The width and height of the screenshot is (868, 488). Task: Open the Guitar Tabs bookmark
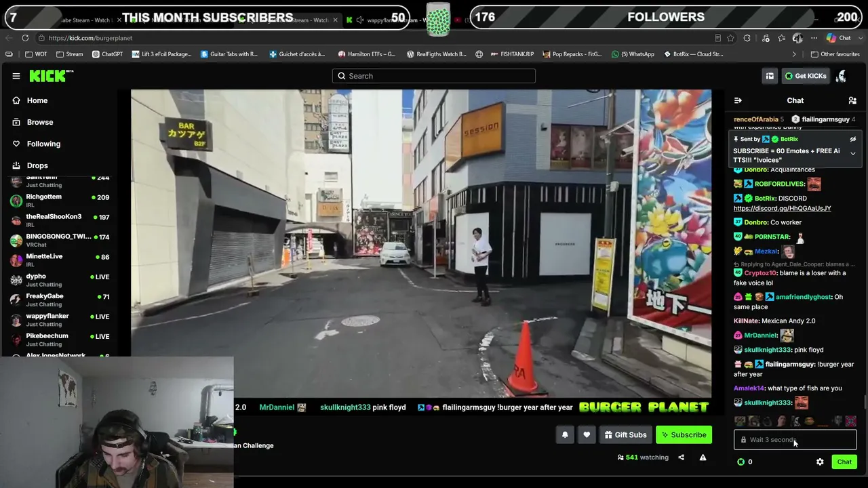[229, 54]
